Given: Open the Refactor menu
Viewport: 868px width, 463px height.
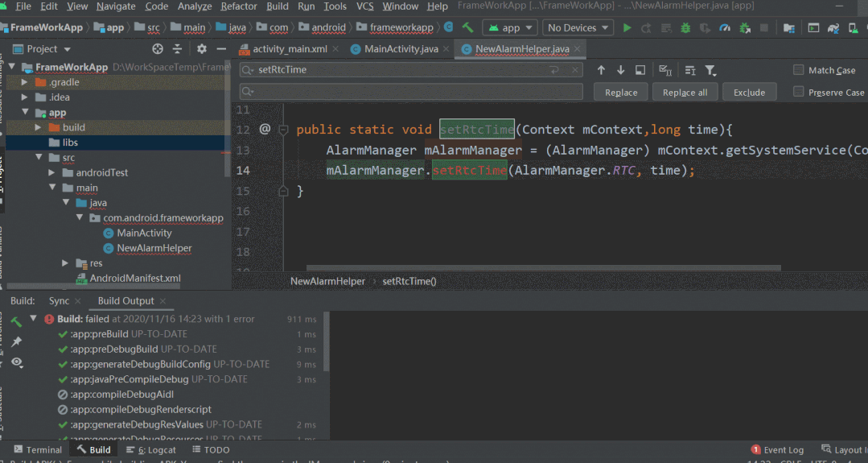Looking at the screenshot, I should click(239, 6).
